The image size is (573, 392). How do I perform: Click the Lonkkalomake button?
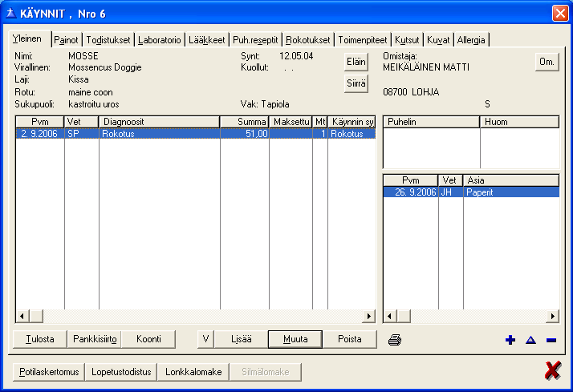pos(193,372)
